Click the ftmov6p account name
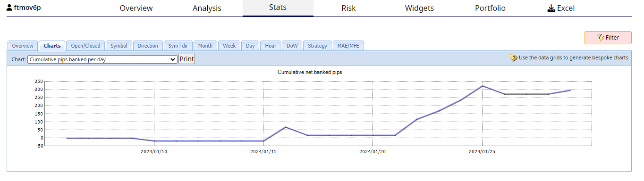 point(27,8)
